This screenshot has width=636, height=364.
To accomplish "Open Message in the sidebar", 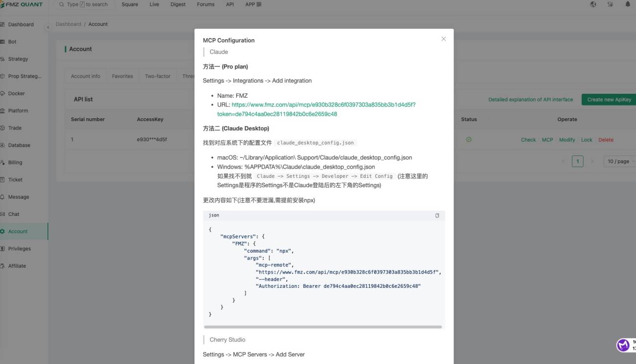I will coord(19,197).
